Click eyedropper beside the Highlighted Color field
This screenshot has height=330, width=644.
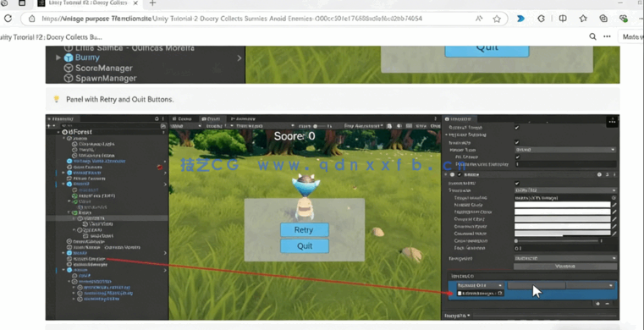(x=614, y=212)
